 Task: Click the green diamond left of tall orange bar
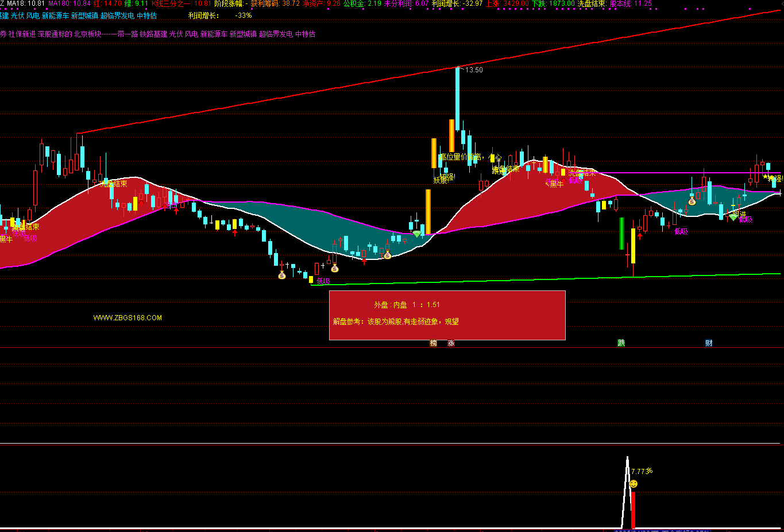416,234
